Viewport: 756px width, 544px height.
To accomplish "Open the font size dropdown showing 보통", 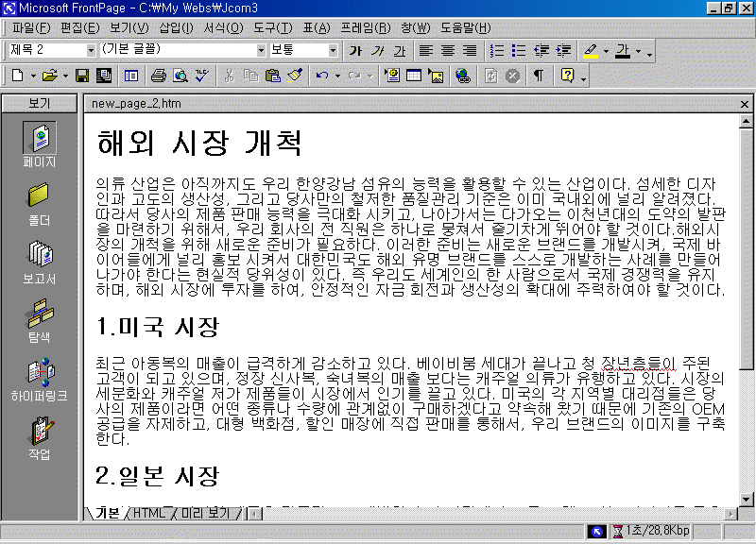I will [x=333, y=50].
